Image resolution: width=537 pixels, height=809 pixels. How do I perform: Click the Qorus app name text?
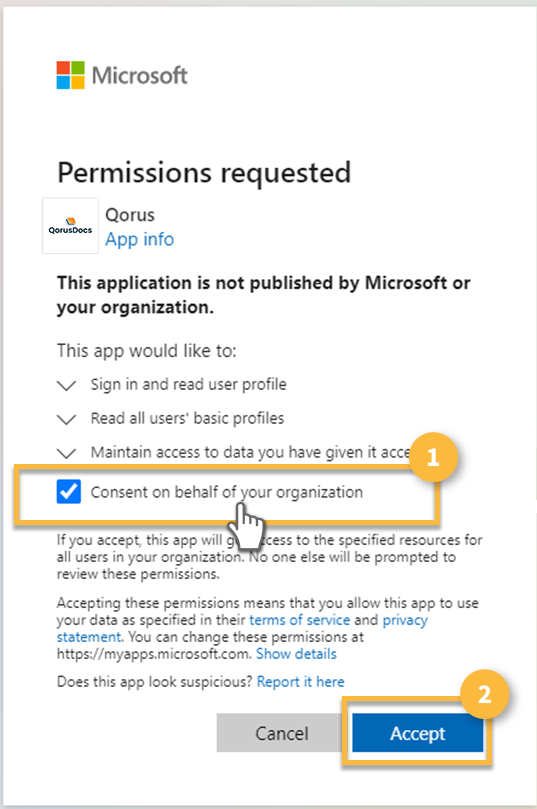(130, 215)
